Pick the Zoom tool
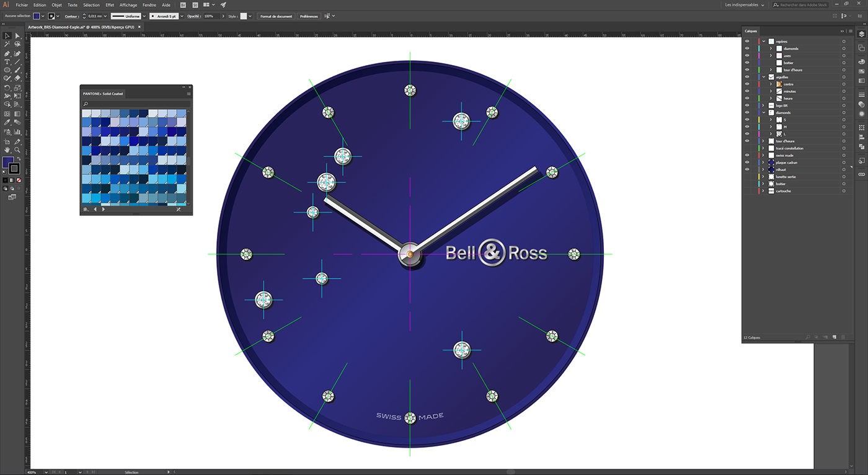The width and height of the screenshot is (868, 475). click(x=17, y=148)
